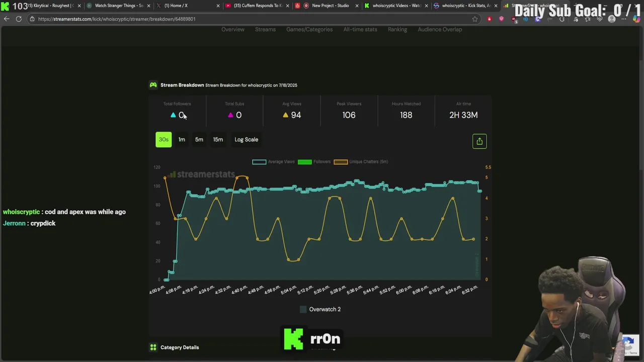Click the Category Details heading

tap(180, 347)
